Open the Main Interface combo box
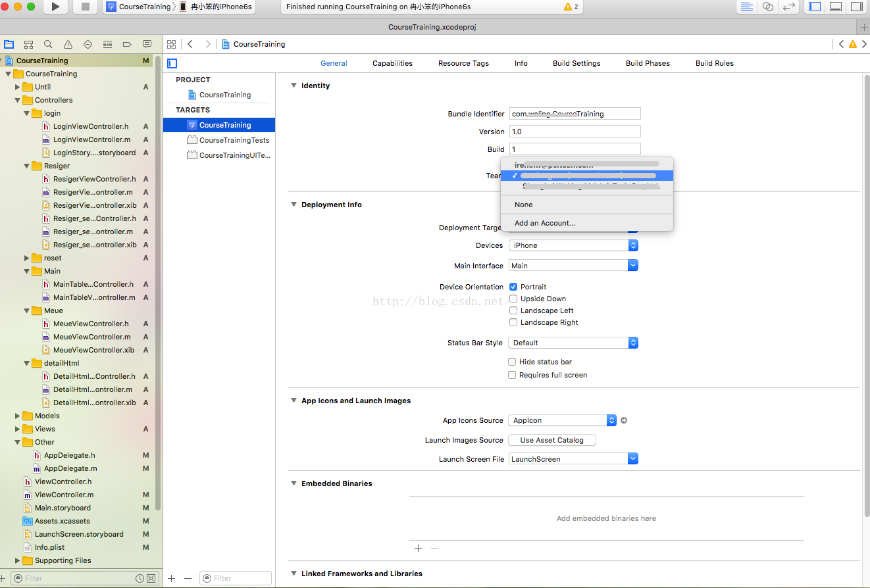Viewport: 870px width, 588px height. 573,266
